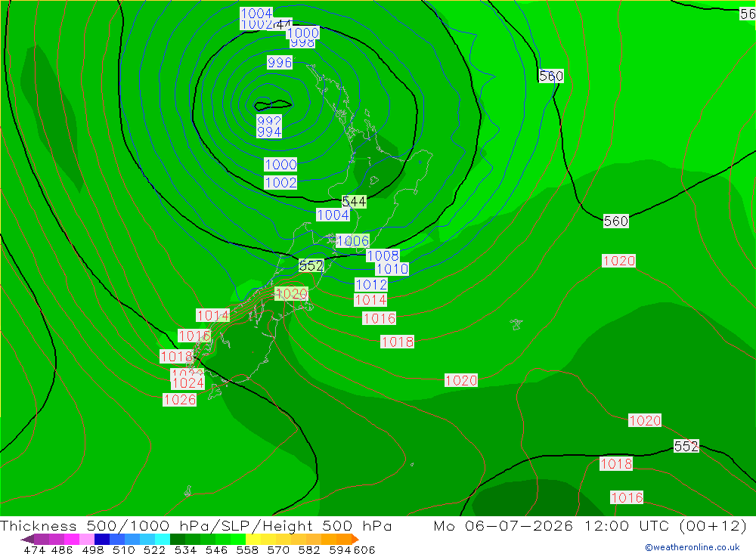Click the 558 legend value
This screenshot has width=756, height=554.
[247, 550]
